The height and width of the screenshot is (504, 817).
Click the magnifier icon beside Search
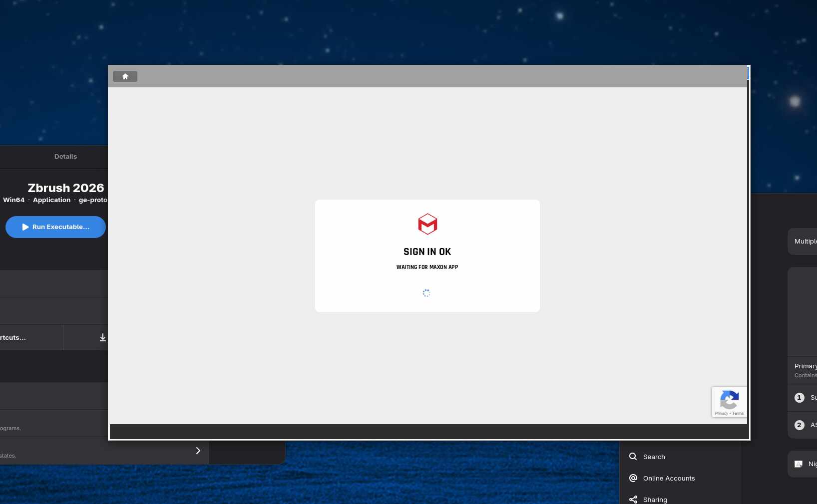click(x=633, y=457)
